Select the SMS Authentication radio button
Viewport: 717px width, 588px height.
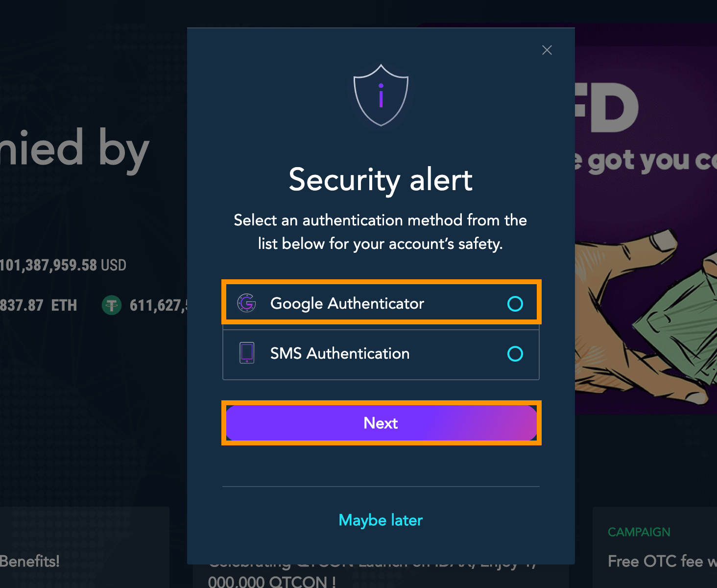coord(515,354)
